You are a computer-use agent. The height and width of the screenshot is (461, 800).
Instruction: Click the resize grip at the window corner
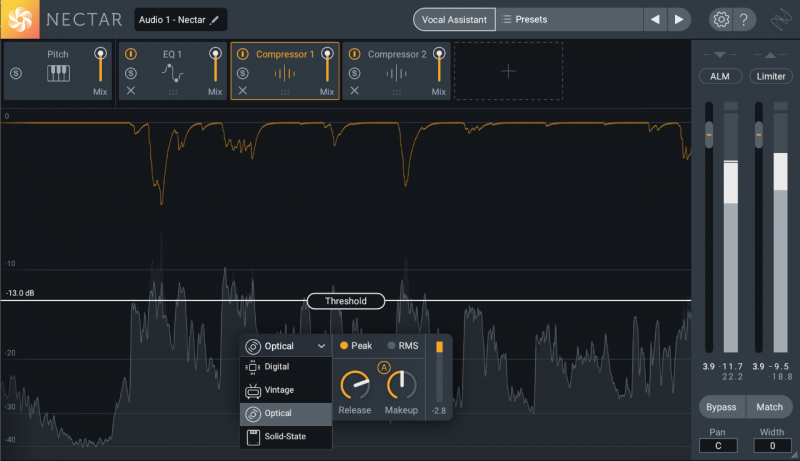pyautogui.click(x=794, y=455)
